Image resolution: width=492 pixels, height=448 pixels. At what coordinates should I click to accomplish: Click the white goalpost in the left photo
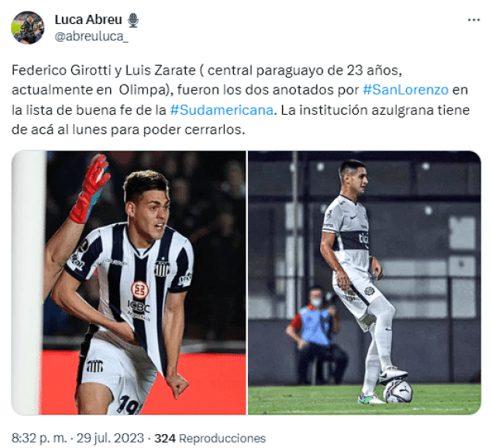pyautogui.click(x=28, y=283)
